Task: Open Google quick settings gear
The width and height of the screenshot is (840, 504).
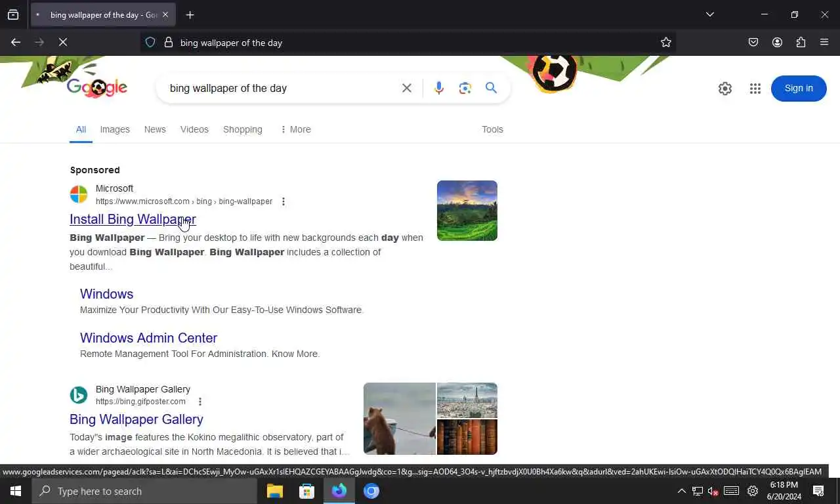Action: [x=725, y=89]
